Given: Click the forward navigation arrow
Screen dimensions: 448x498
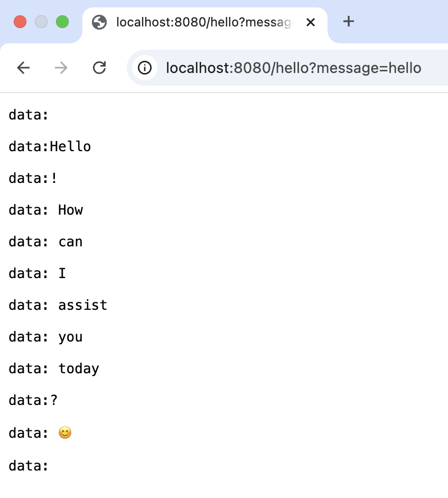Looking at the screenshot, I should point(61,68).
